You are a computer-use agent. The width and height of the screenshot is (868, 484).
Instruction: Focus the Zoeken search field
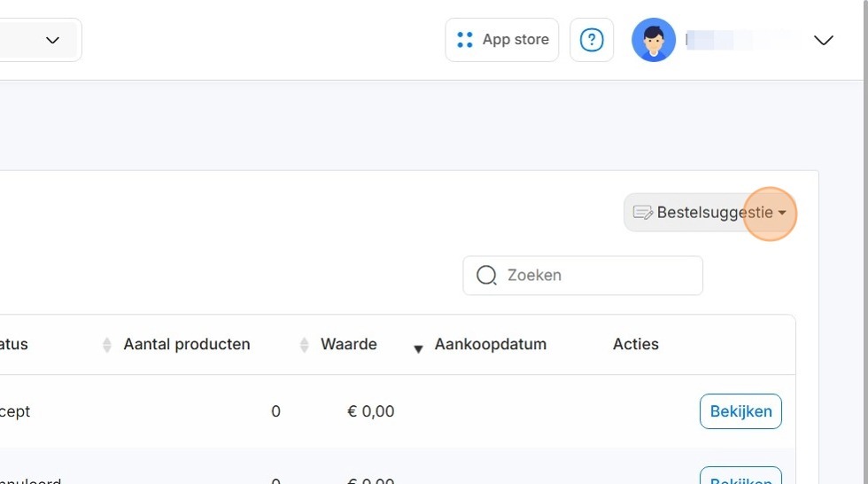pyautogui.click(x=583, y=275)
